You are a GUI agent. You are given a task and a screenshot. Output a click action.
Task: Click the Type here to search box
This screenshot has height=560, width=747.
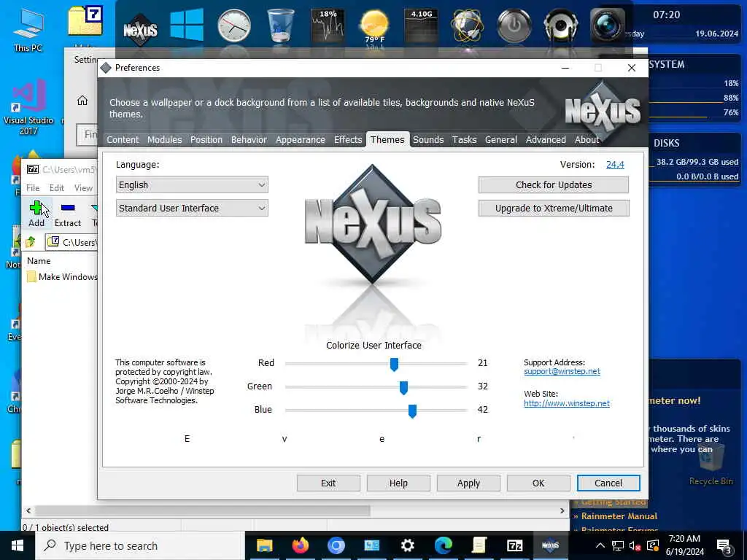click(140, 545)
